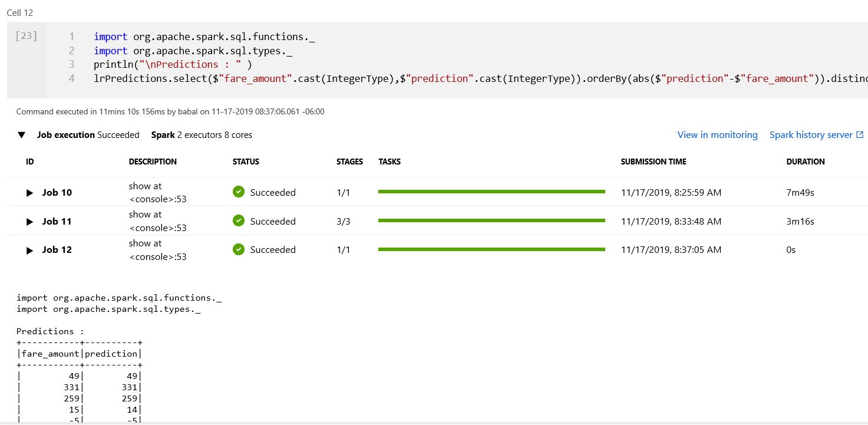The image size is (868, 425).
Task: Open the Spark history server link
Action: click(811, 135)
